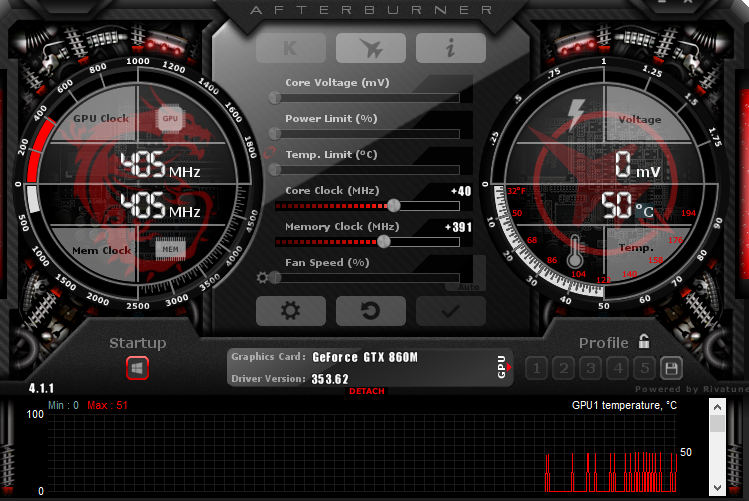Screen dimensions: 749x501
Task: Click the Max : 51 graph value
Action: click(107, 405)
